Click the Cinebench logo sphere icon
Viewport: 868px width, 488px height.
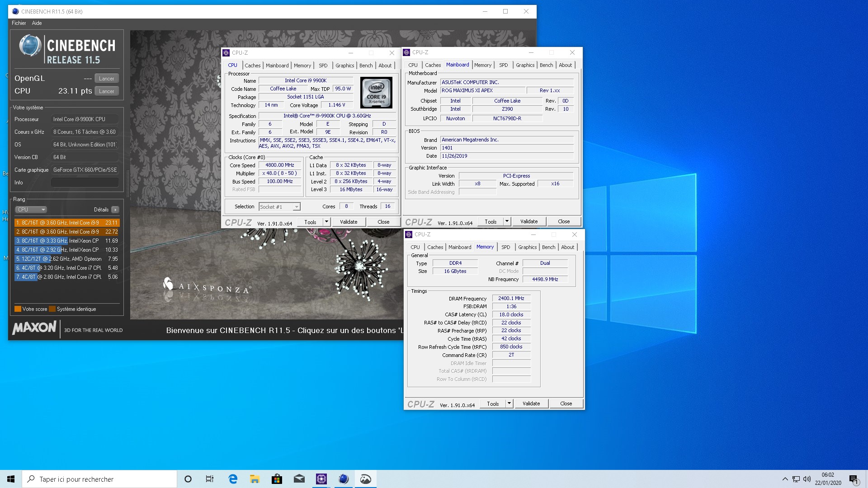coord(30,46)
